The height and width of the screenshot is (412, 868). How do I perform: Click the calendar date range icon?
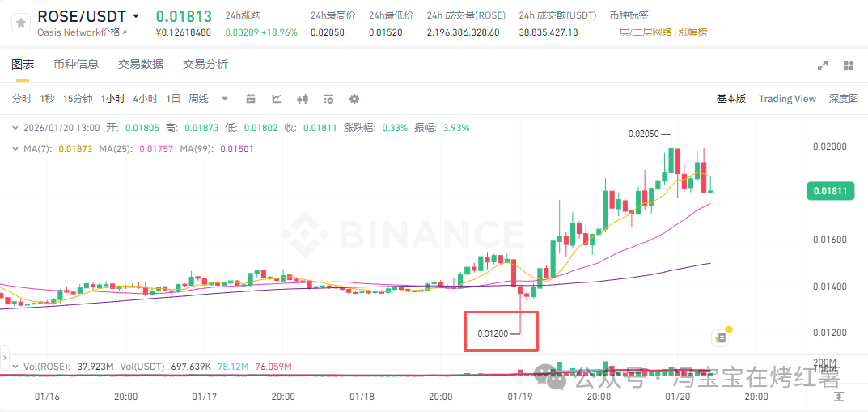tap(251, 99)
